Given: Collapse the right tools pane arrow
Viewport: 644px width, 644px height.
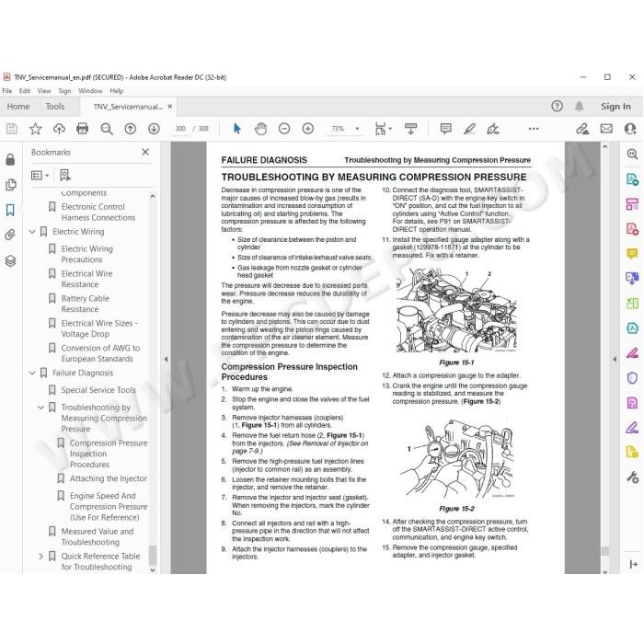Looking at the screenshot, I should [615, 360].
